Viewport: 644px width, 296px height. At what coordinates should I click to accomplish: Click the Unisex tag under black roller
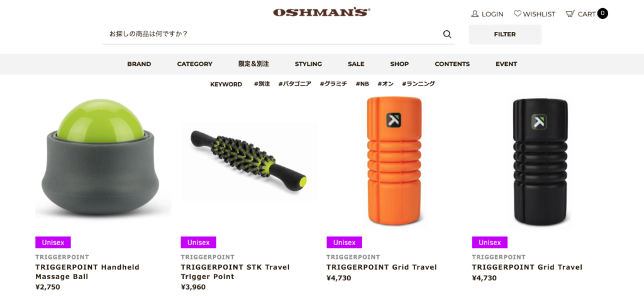tap(489, 242)
